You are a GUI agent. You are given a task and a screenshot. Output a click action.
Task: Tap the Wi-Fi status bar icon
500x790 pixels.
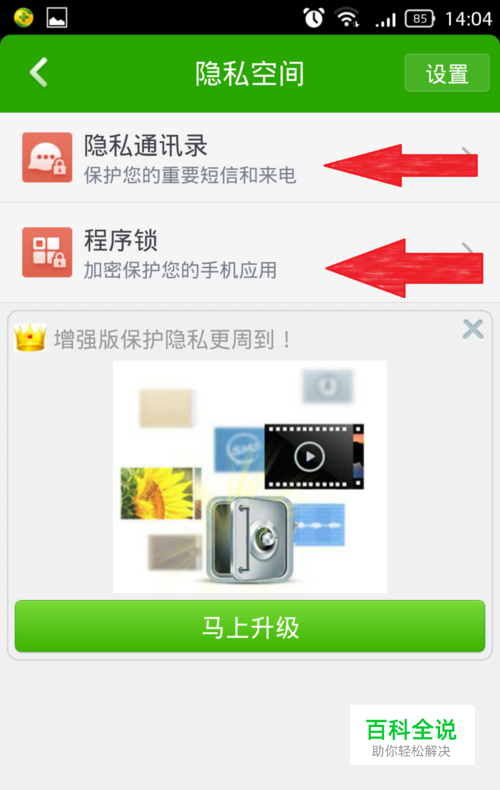347,18
